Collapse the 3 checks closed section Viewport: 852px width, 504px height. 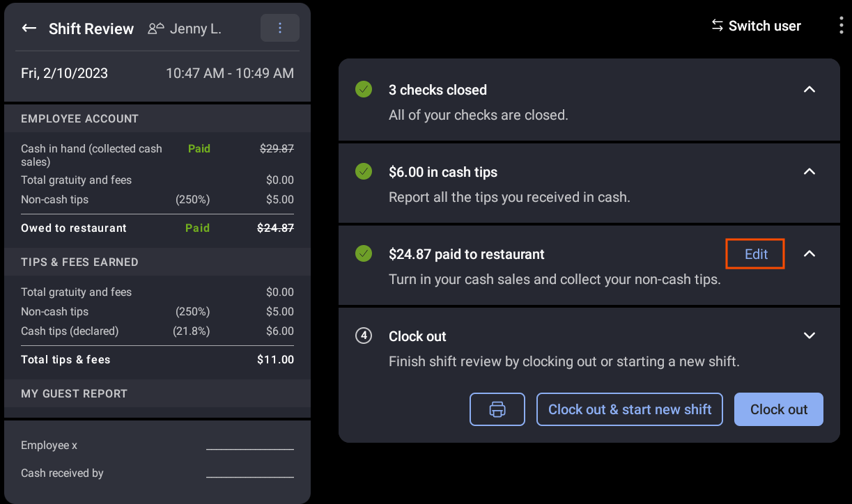(x=810, y=89)
